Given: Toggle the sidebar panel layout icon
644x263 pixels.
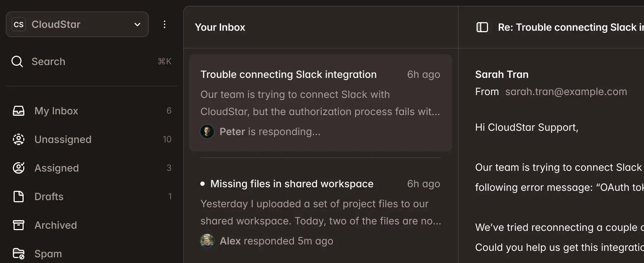Looking at the screenshot, I should click(x=482, y=27).
